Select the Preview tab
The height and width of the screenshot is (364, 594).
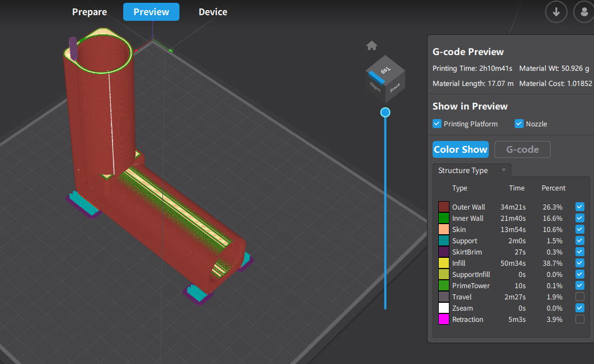[151, 12]
